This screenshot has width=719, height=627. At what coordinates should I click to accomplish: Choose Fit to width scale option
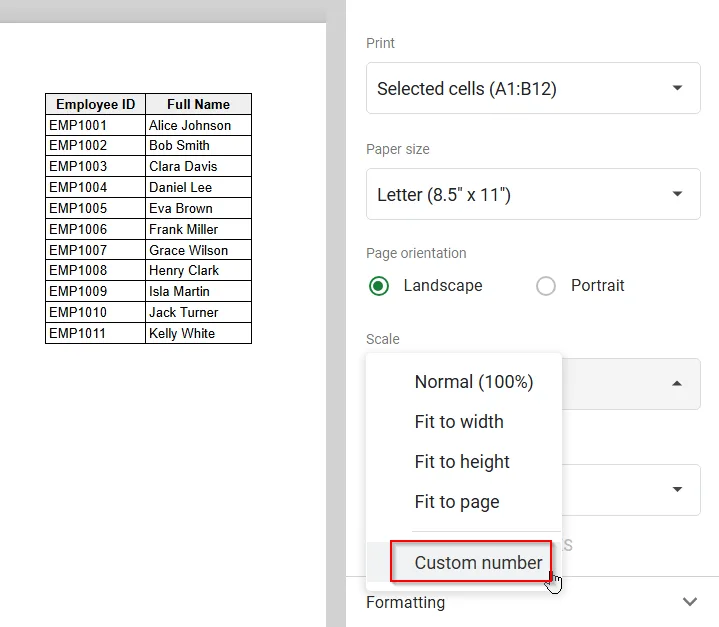[x=464, y=422]
